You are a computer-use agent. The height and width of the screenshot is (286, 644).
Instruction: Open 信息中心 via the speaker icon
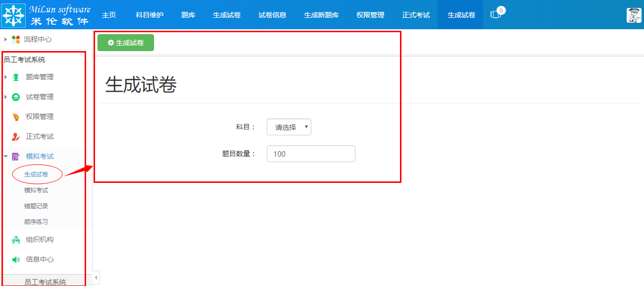tap(16, 259)
